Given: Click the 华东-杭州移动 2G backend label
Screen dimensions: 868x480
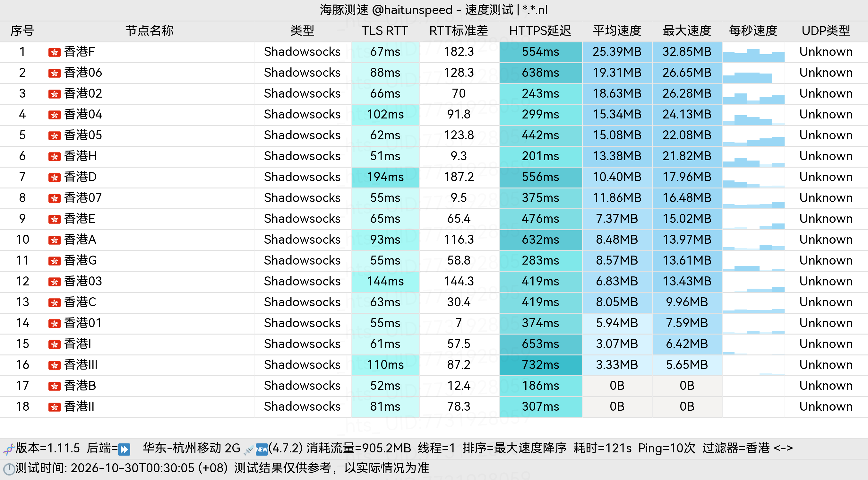Looking at the screenshot, I should pos(191,449).
